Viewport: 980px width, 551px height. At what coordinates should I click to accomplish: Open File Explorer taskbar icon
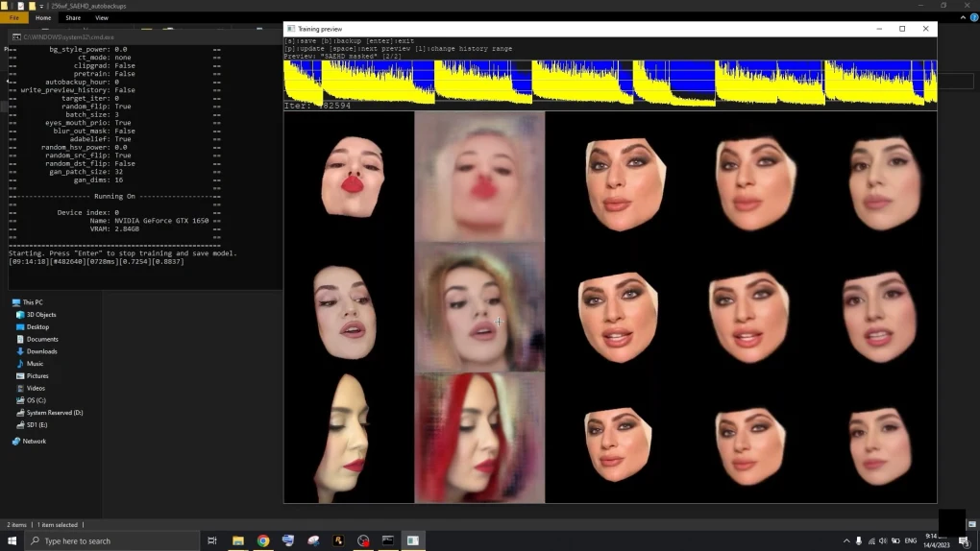coord(237,540)
